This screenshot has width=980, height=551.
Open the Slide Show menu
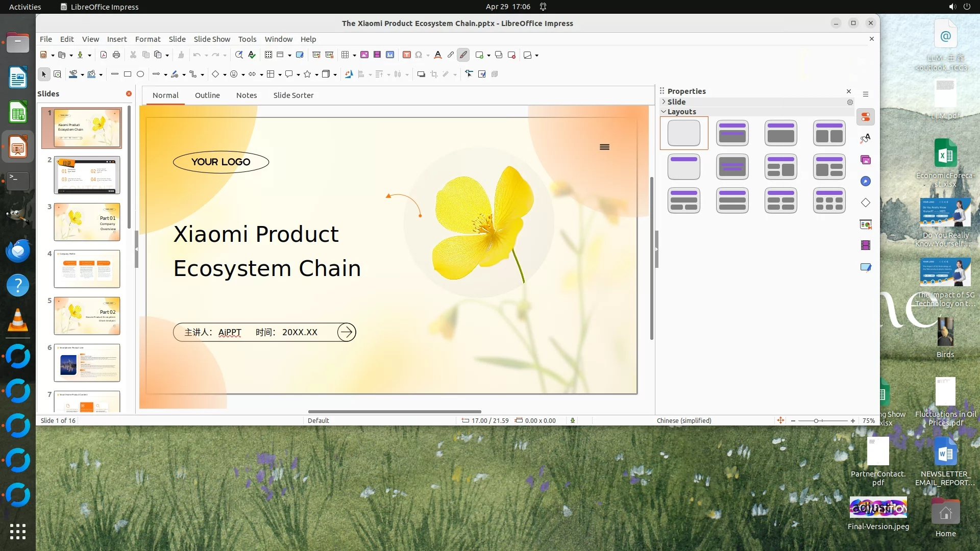click(x=212, y=39)
